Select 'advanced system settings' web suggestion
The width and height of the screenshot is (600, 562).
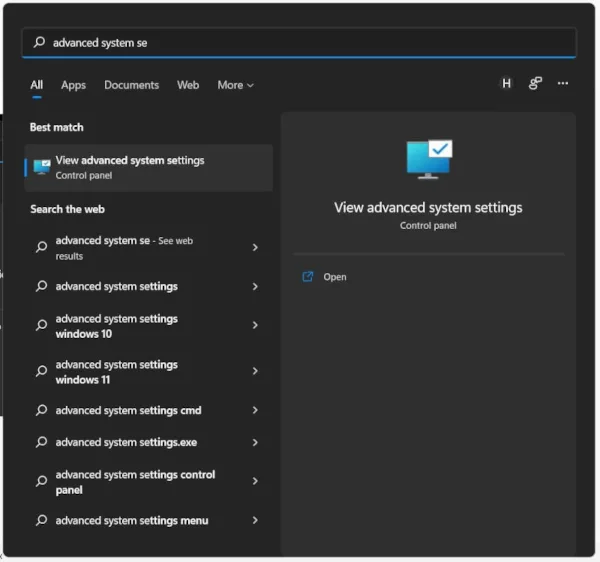pos(149,287)
